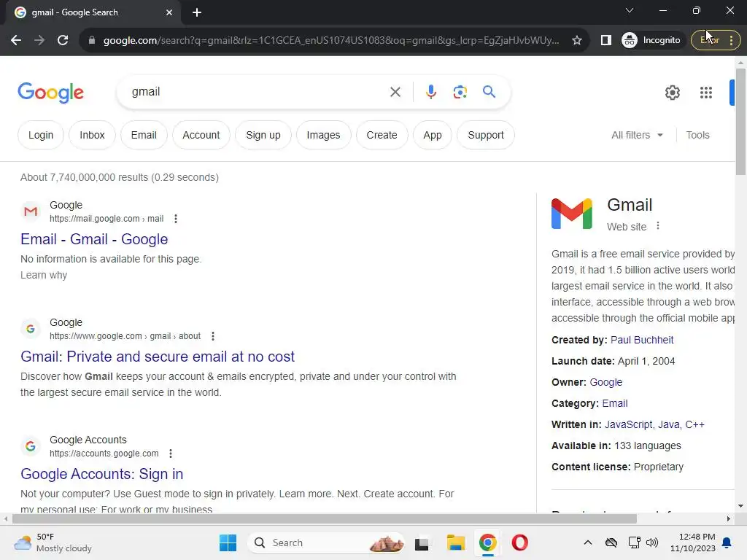Image resolution: width=747 pixels, height=560 pixels.
Task: Click the Gmail logo in knowledge panel
Action: [x=572, y=214]
